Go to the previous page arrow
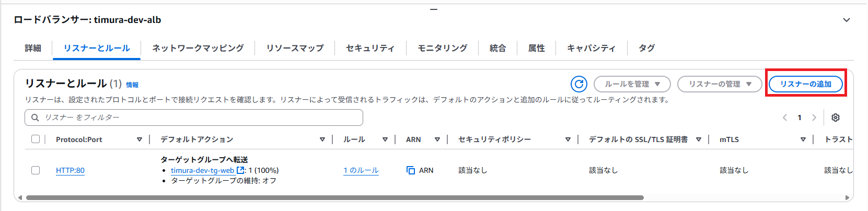This screenshot has height=211, width=868. pos(785,118)
